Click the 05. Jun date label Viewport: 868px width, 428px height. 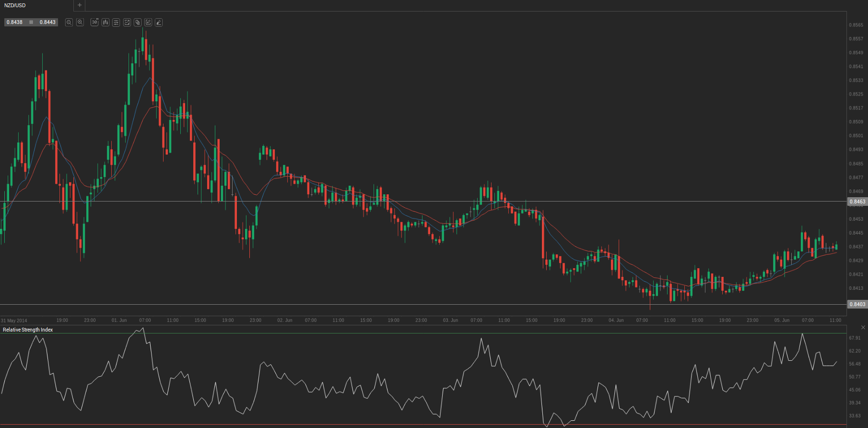click(782, 320)
